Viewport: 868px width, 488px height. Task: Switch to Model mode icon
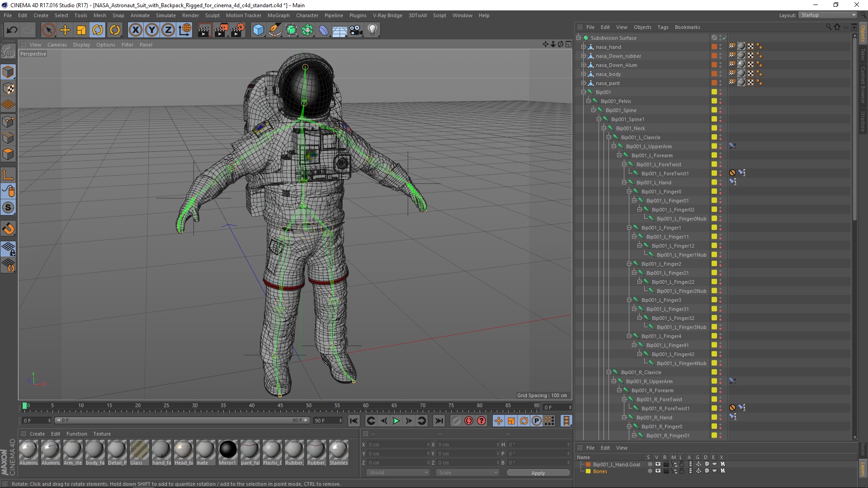tap(8, 72)
